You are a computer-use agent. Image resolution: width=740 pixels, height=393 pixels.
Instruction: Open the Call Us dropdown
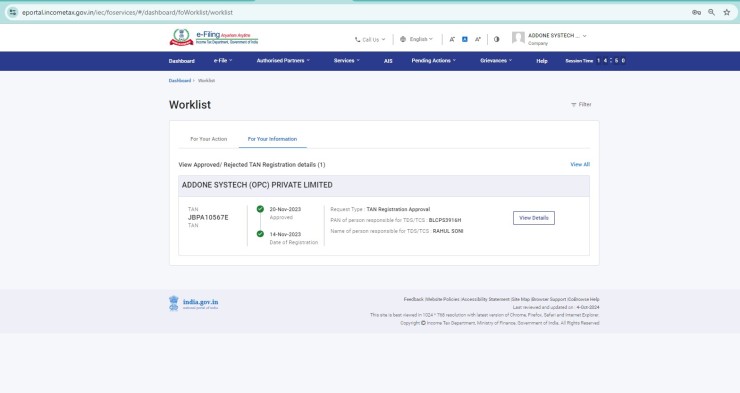[x=370, y=40]
